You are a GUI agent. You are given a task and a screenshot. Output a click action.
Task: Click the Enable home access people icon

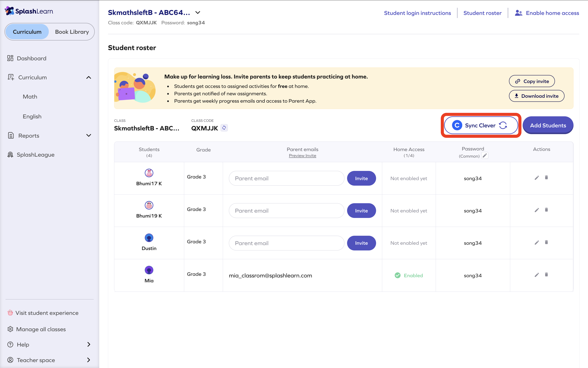point(519,13)
